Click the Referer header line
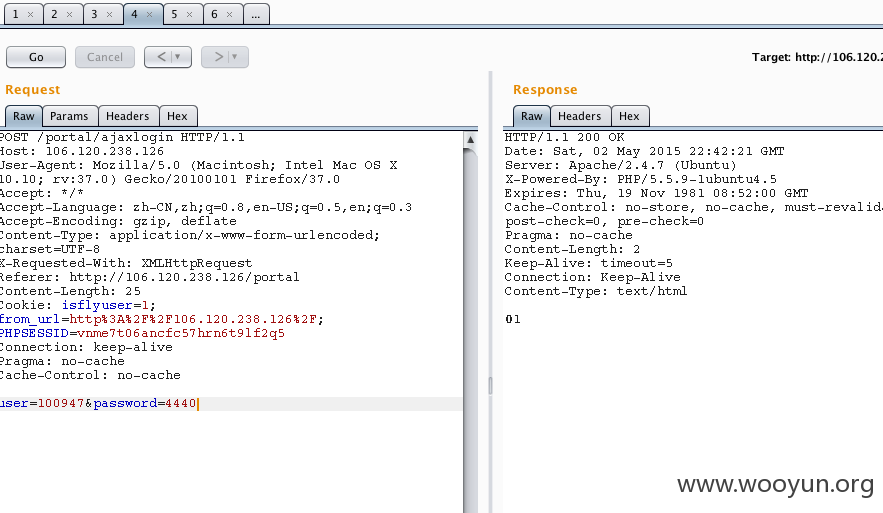This screenshot has width=883, height=513. pyautogui.click(x=150, y=277)
